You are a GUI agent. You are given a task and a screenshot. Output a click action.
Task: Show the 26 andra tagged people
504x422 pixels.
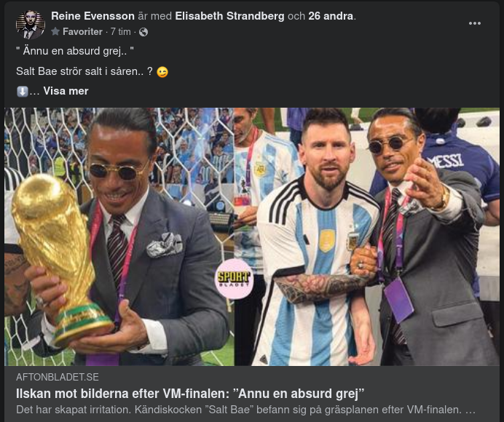(x=331, y=16)
